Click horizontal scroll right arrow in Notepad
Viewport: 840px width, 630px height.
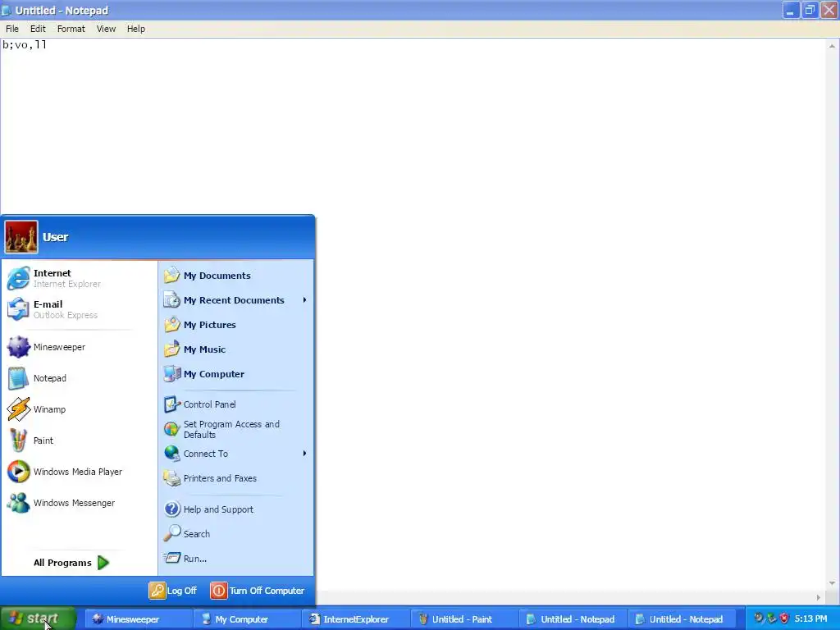pos(818,597)
